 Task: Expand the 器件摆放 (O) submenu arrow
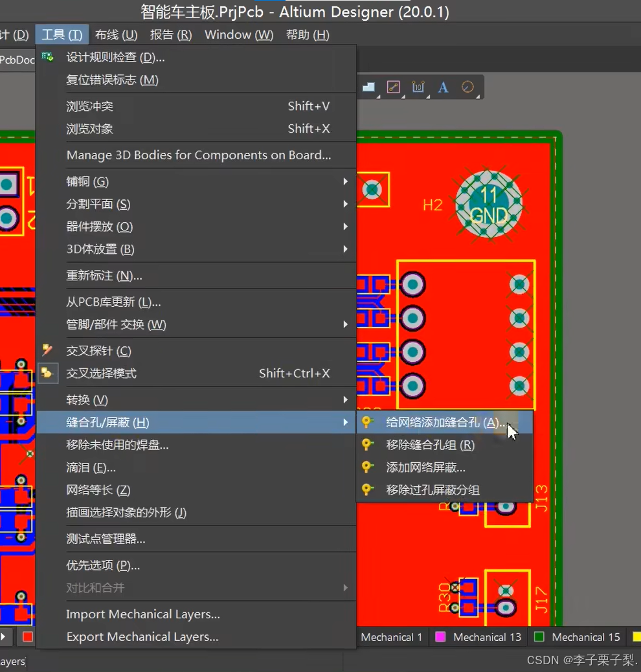tap(346, 227)
